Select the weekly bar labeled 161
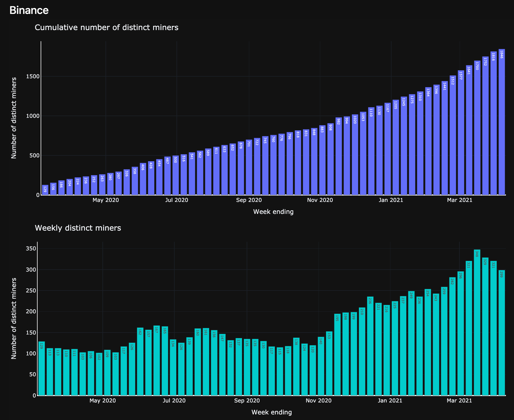 206,362
